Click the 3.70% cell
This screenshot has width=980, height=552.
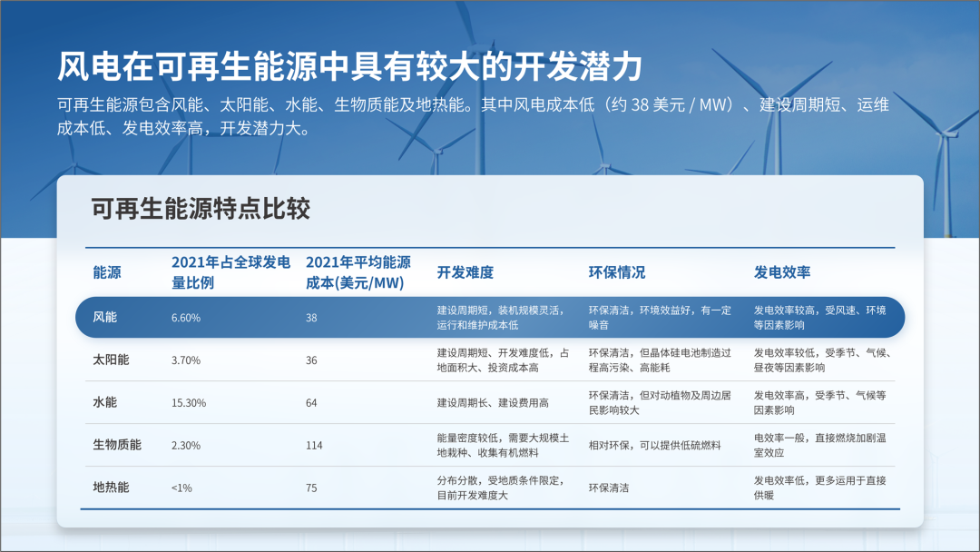coord(186,360)
